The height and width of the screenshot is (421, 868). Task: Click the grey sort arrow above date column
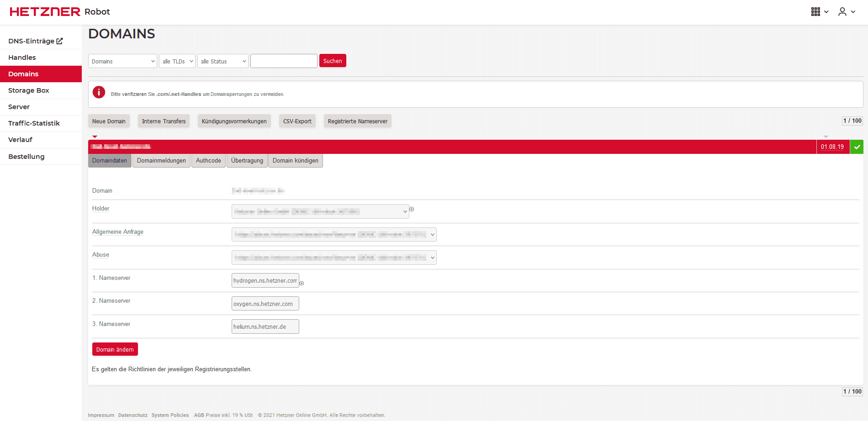point(826,137)
